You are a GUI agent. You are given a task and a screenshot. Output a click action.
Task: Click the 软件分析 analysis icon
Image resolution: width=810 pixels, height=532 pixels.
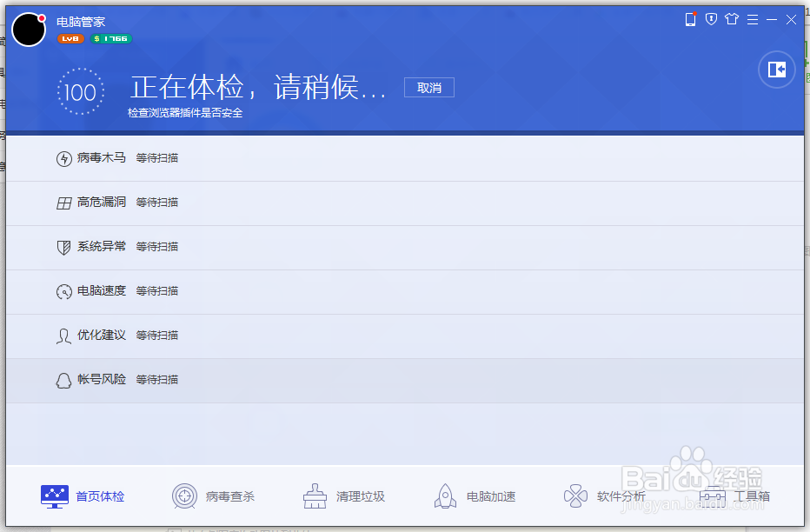click(574, 495)
